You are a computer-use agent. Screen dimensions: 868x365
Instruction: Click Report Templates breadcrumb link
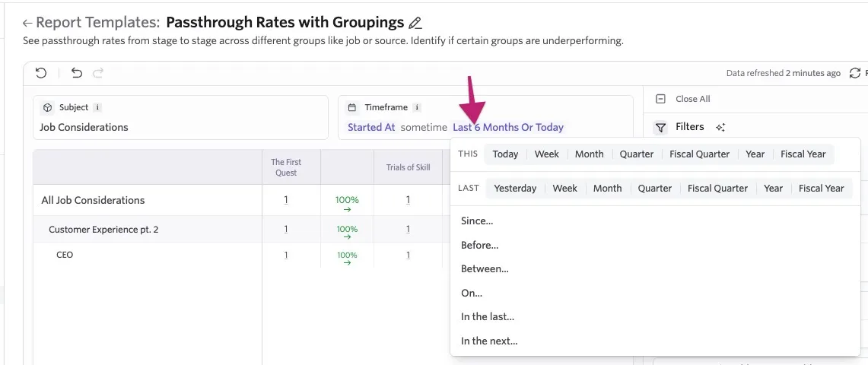(98, 23)
